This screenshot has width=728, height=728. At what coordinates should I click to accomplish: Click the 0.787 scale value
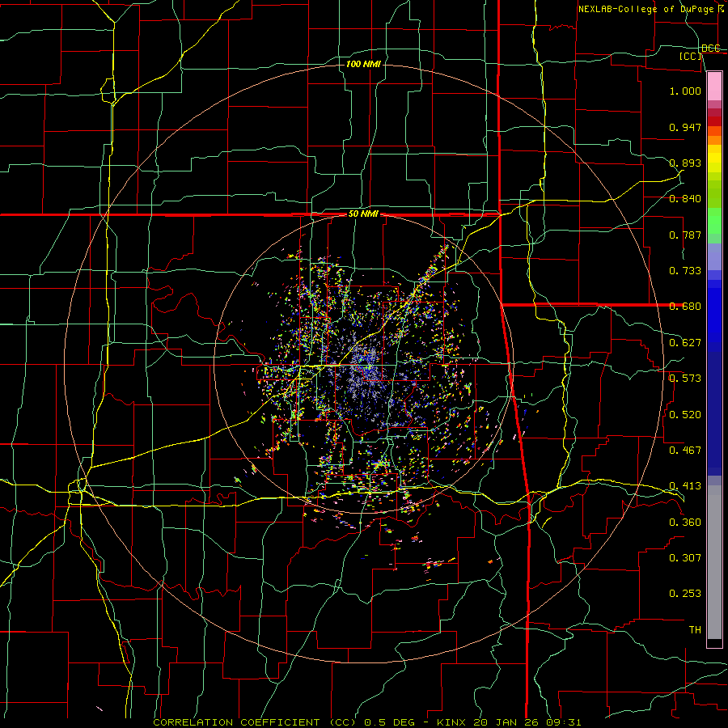click(685, 235)
